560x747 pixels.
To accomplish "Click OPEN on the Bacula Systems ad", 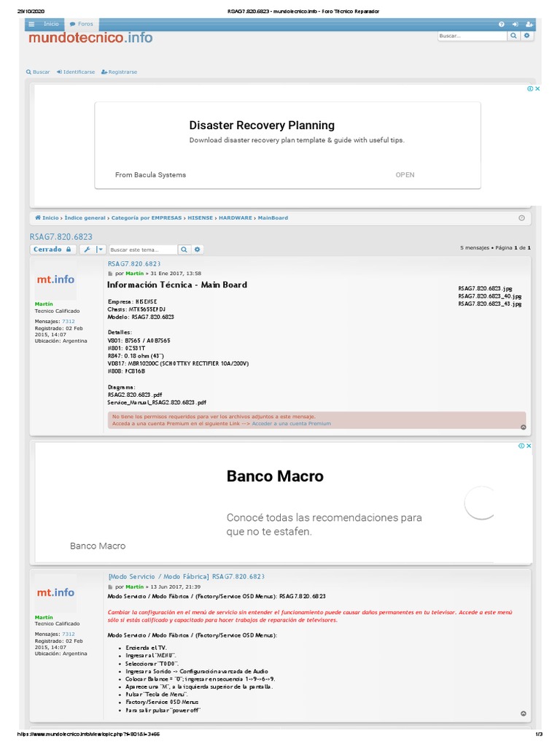I will click(x=405, y=175).
